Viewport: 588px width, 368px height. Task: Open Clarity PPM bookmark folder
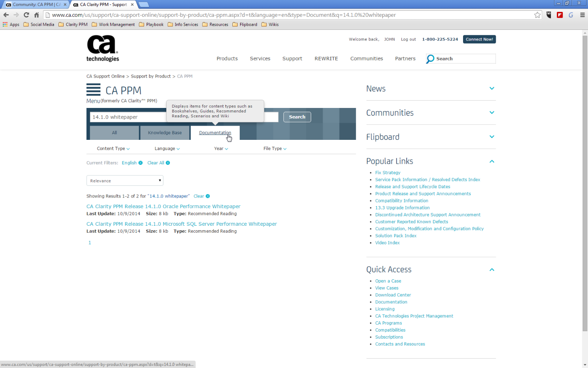tap(73, 25)
